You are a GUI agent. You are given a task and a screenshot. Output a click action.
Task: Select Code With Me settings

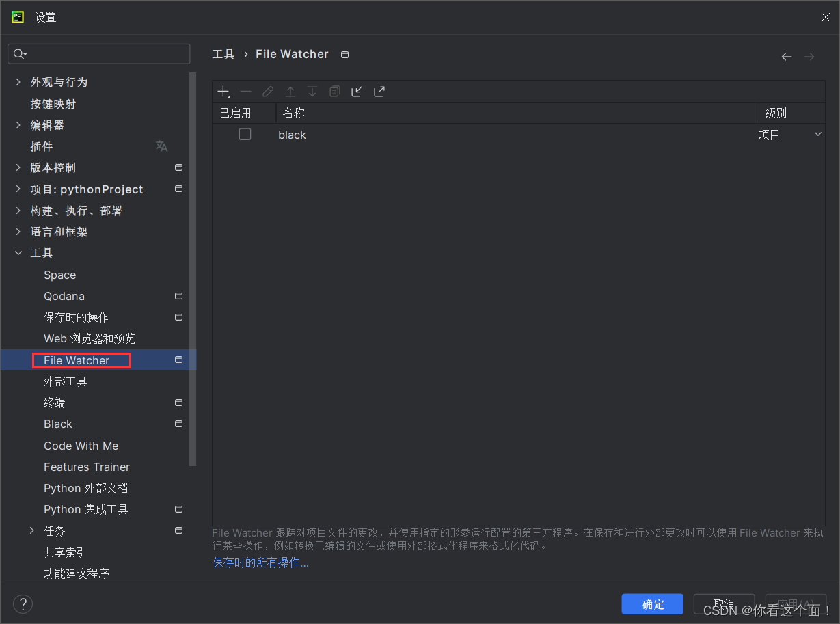(x=81, y=446)
